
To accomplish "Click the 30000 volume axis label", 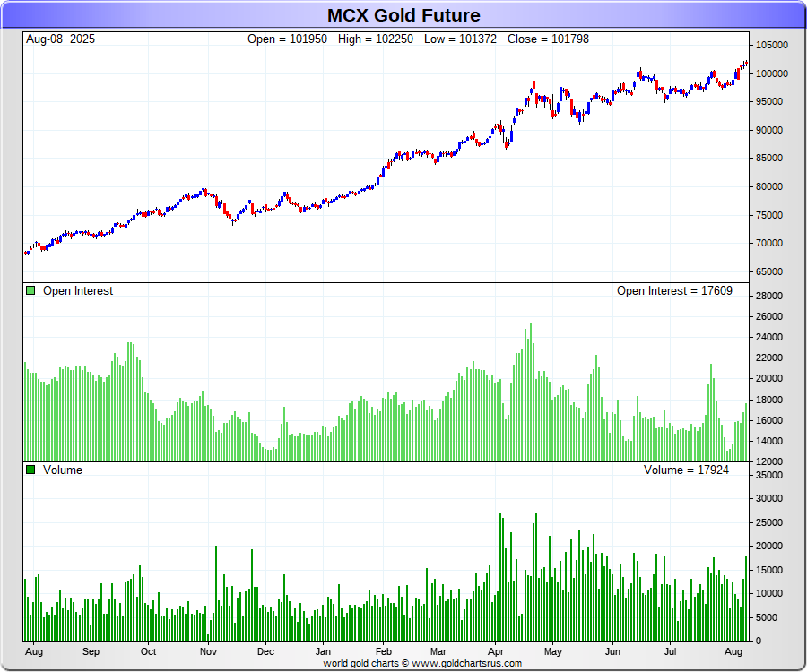I will (769, 498).
